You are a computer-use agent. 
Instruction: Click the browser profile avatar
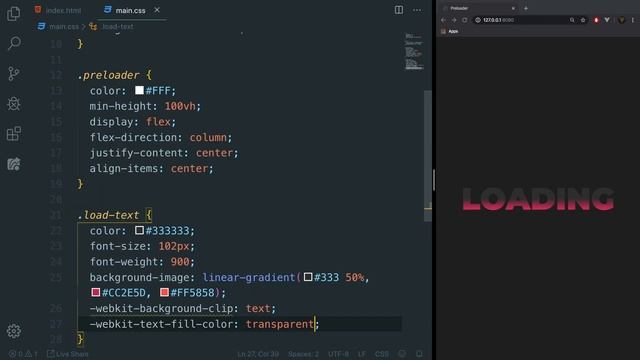tap(622, 20)
